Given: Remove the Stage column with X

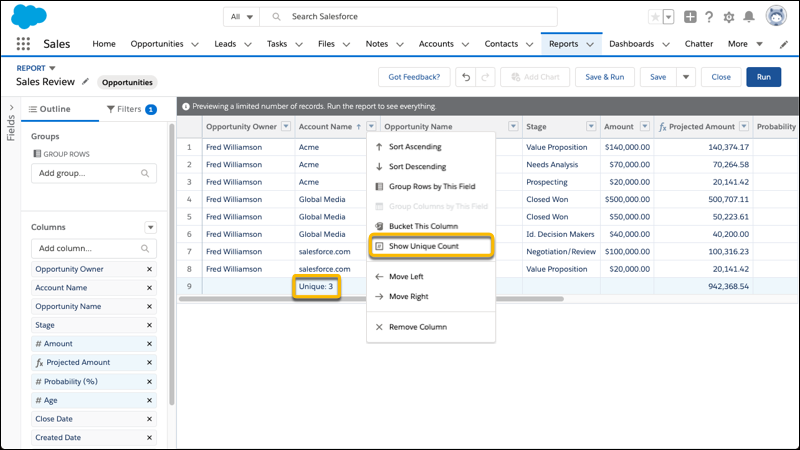Looking at the screenshot, I should (x=150, y=325).
